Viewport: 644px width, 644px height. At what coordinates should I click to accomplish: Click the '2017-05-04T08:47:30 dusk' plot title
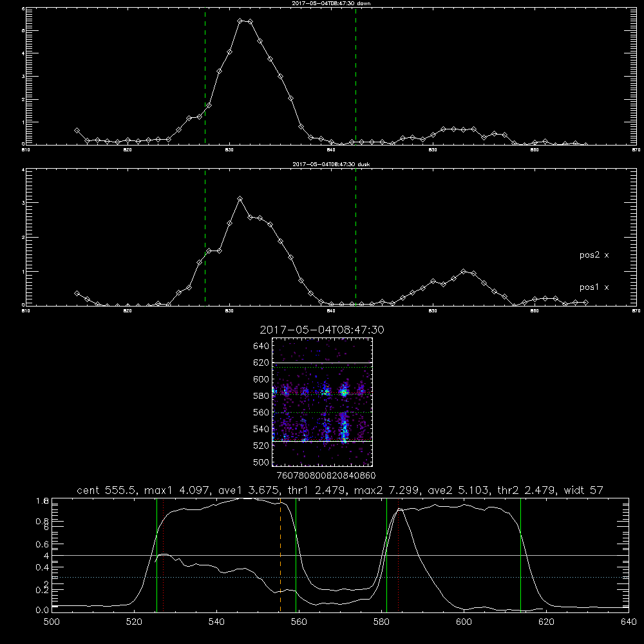[x=331, y=164]
